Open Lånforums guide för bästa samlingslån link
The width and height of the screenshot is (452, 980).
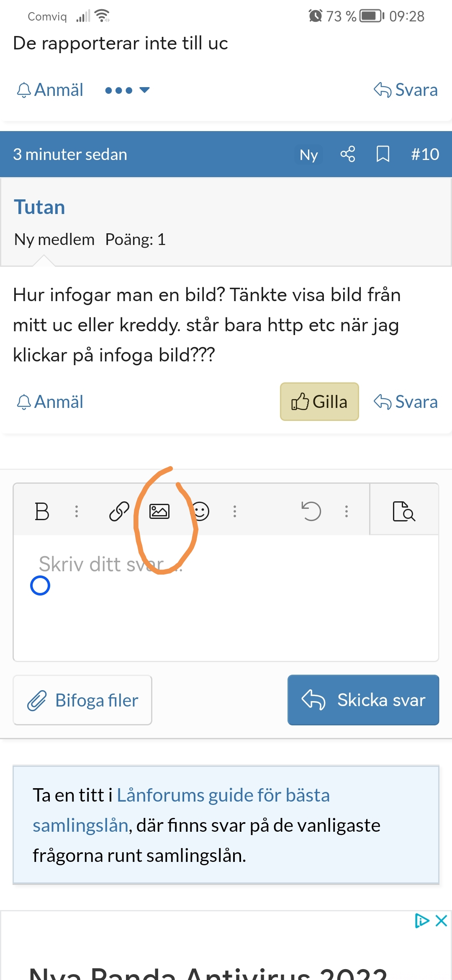pyautogui.click(x=223, y=795)
